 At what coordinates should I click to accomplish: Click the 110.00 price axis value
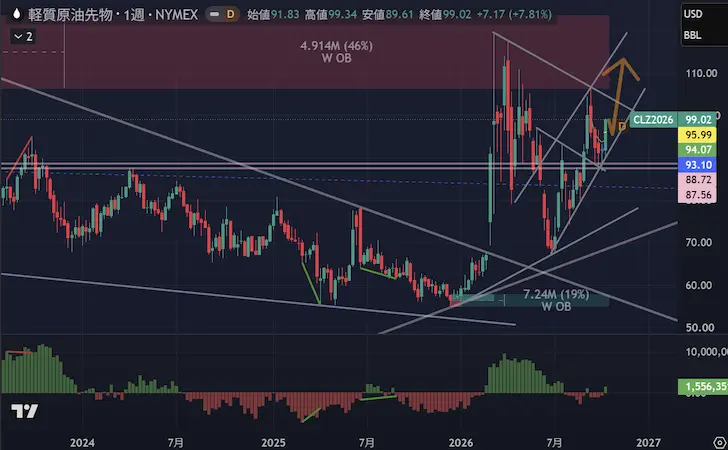click(x=701, y=73)
